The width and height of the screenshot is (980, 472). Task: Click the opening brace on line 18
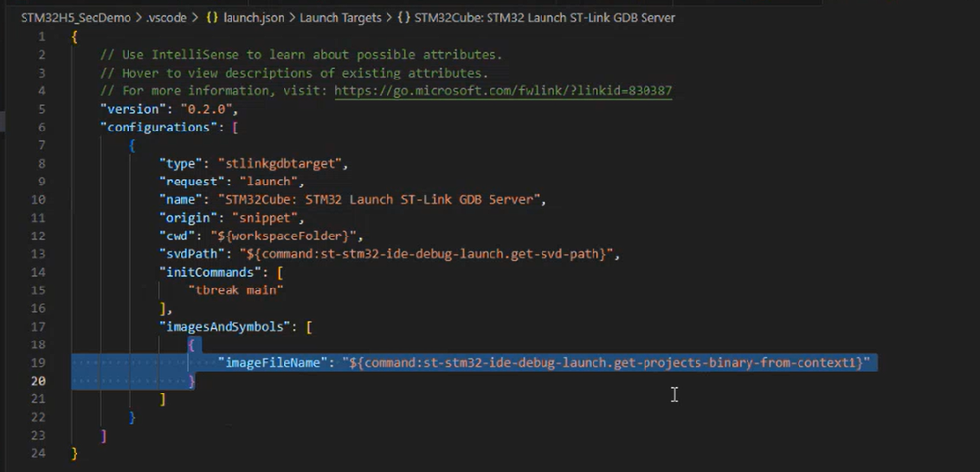pyautogui.click(x=192, y=344)
